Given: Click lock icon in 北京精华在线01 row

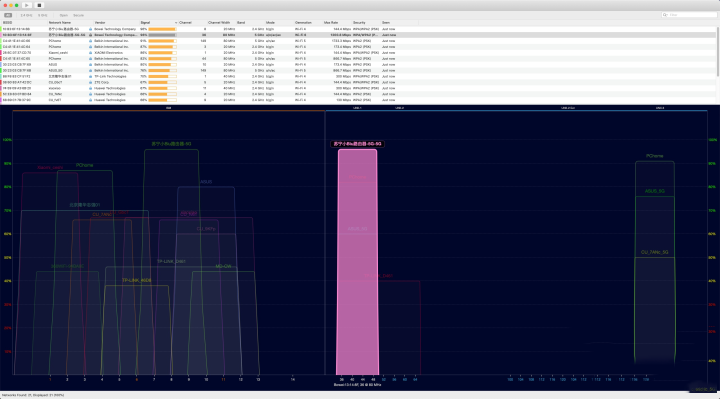Looking at the screenshot, I should click(90, 77).
